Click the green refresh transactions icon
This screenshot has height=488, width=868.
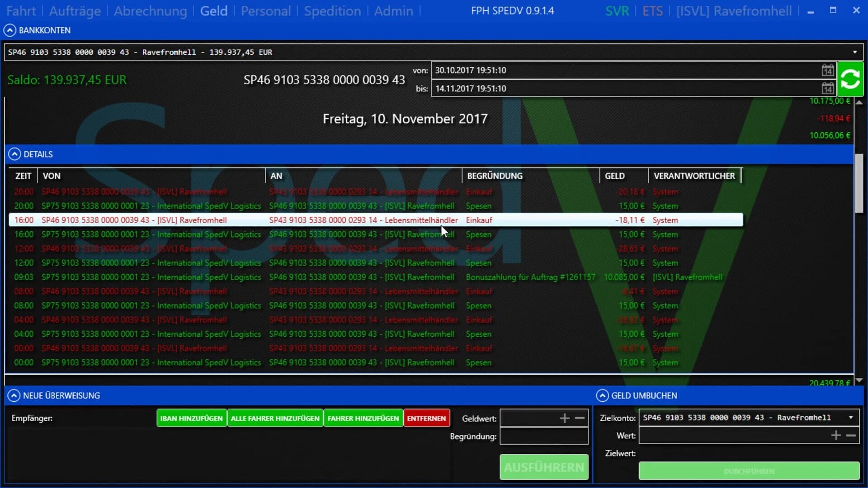(x=850, y=79)
